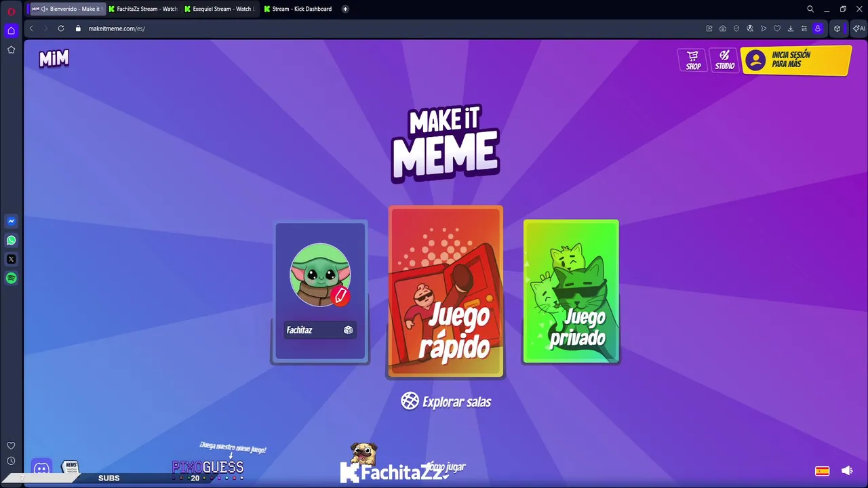Open the Opera profile account icon
868x488 pixels.
(818, 28)
